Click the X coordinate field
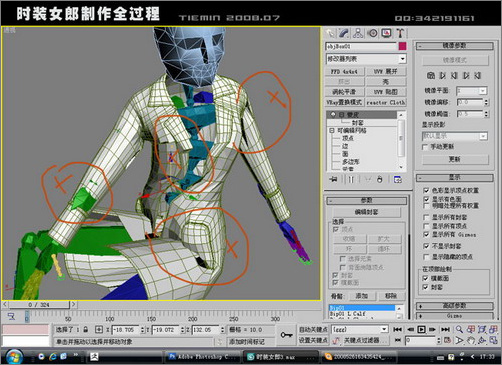 click(125, 330)
